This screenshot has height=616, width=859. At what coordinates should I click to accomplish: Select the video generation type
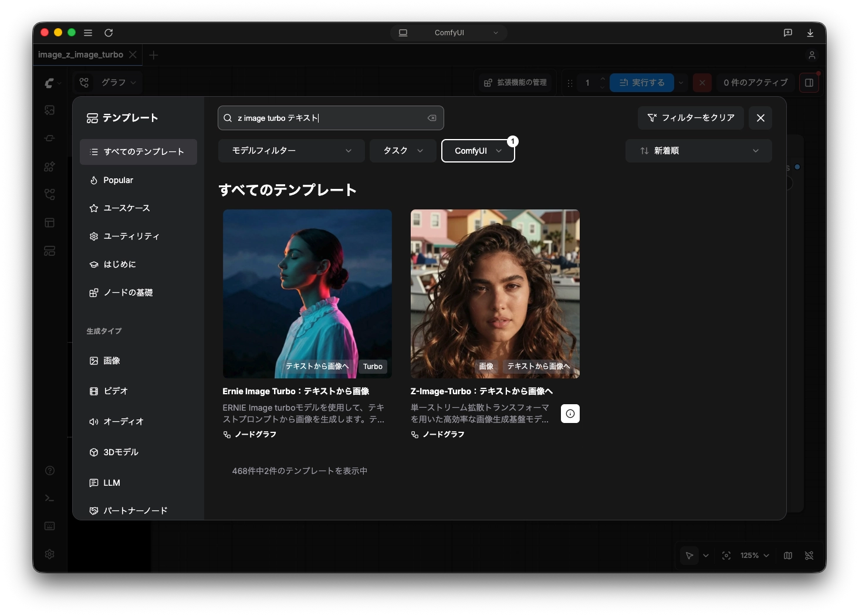pyautogui.click(x=138, y=391)
